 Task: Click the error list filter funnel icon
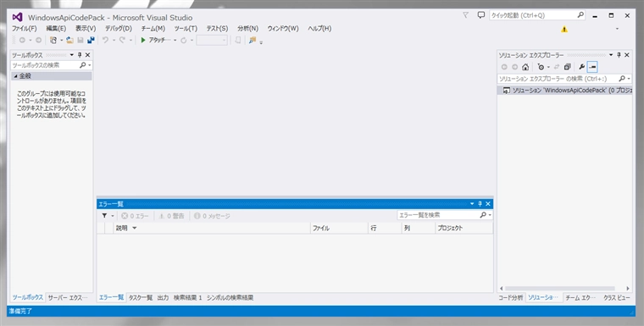(105, 216)
